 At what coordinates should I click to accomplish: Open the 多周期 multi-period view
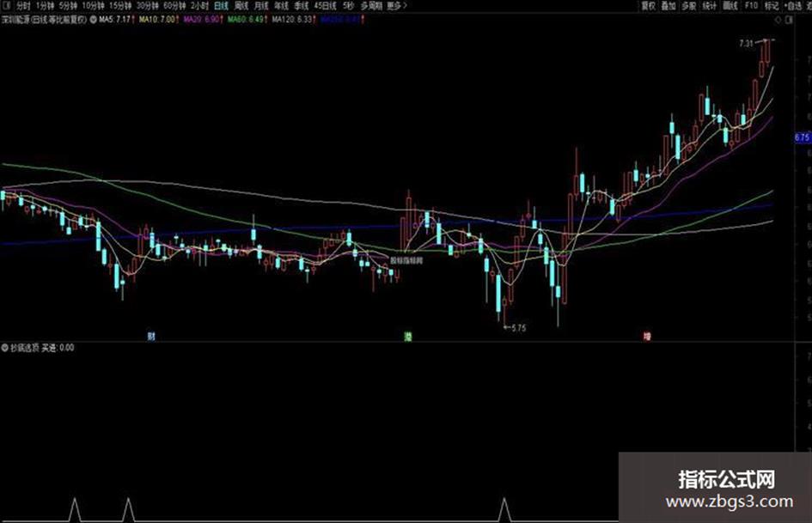pos(371,6)
